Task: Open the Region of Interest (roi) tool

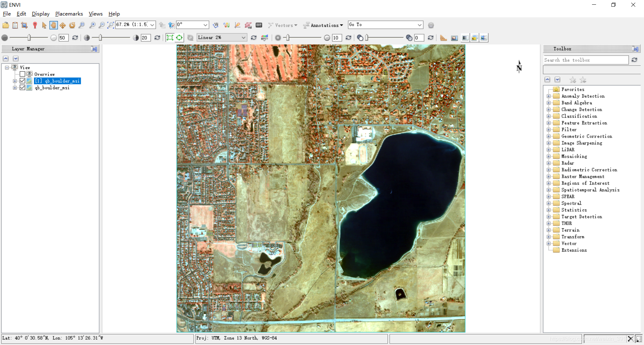Action: (x=248, y=25)
